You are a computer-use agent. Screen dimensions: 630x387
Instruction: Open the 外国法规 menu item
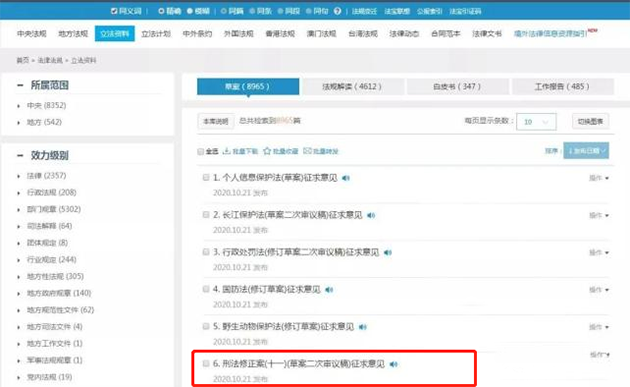coord(239,34)
